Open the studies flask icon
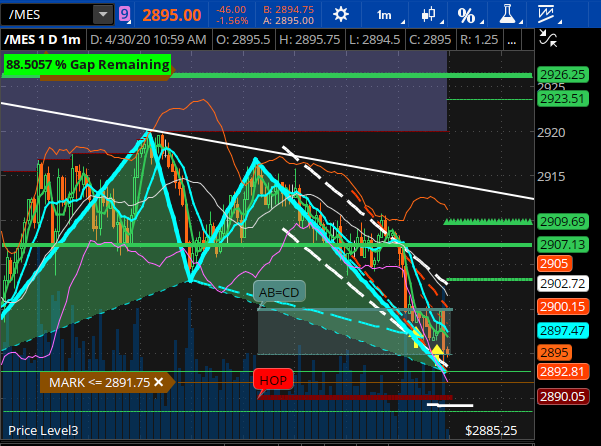 tap(507, 15)
